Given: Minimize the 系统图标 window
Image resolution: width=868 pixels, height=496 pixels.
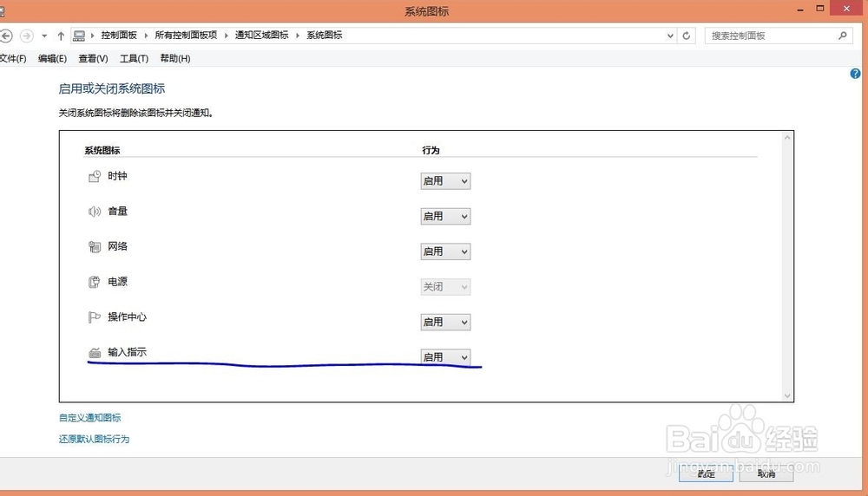Looking at the screenshot, I should 800,10.
